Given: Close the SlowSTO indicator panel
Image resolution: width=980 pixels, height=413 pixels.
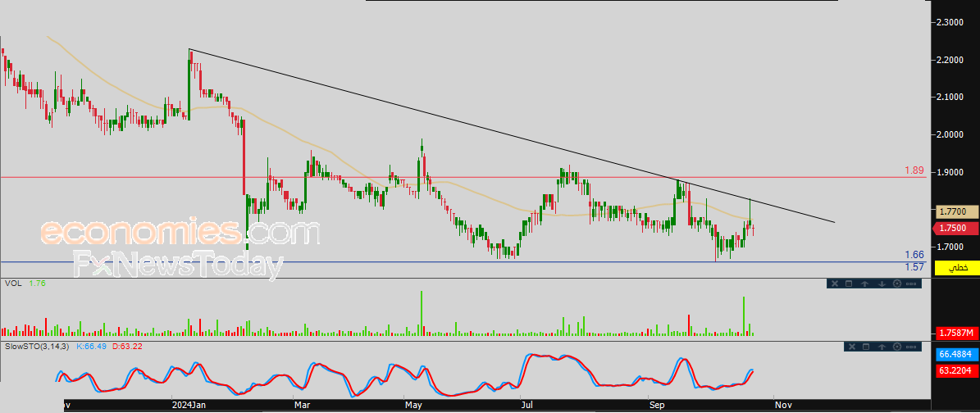Looking at the screenshot, I should (852, 347).
